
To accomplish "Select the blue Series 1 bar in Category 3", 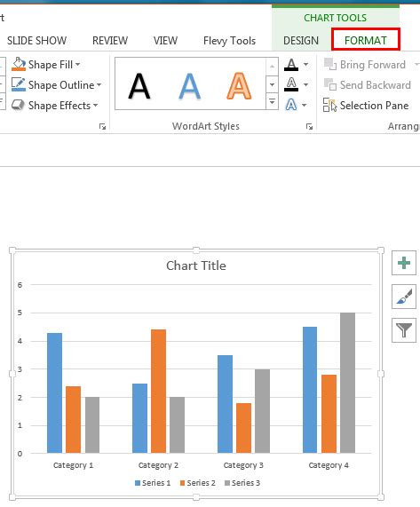I will point(225,404).
